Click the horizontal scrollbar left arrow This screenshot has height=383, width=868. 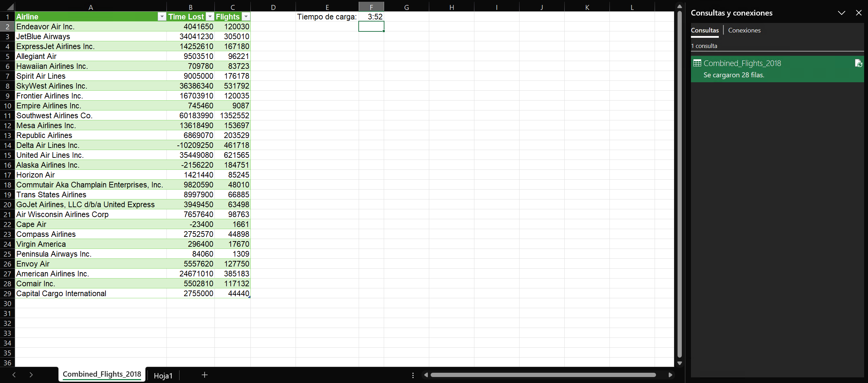coord(425,375)
